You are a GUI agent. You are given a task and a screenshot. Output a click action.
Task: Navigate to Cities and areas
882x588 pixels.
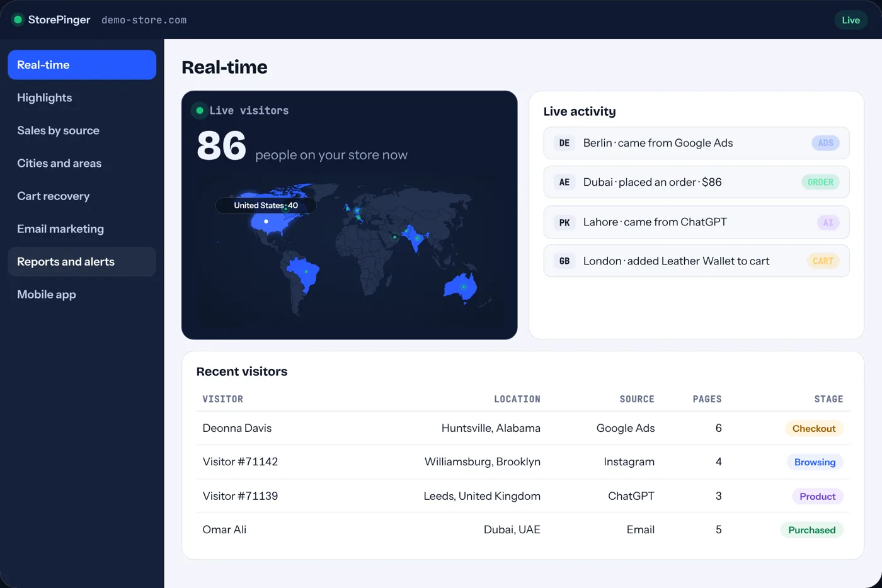point(82,163)
